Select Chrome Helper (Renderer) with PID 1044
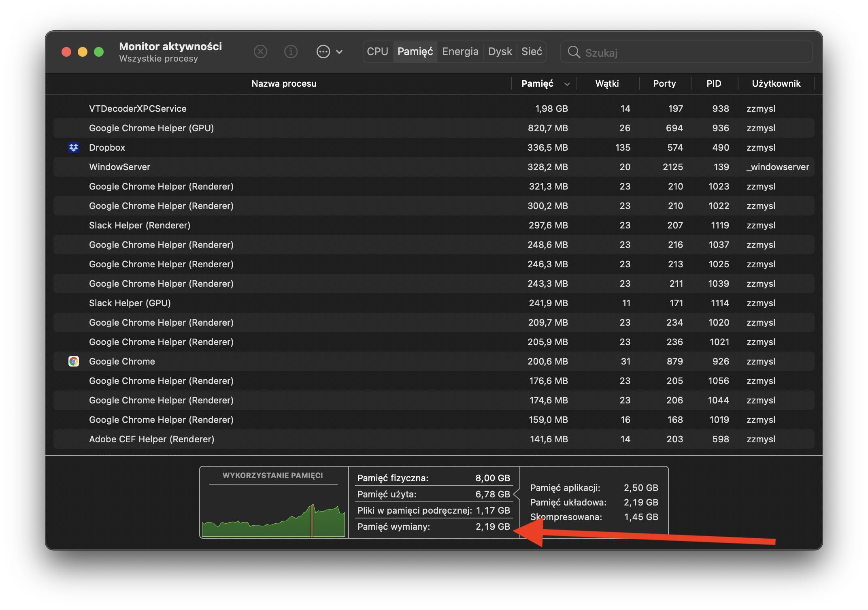The height and width of the screenshot is (610, 868). click(x=434, y=400)
